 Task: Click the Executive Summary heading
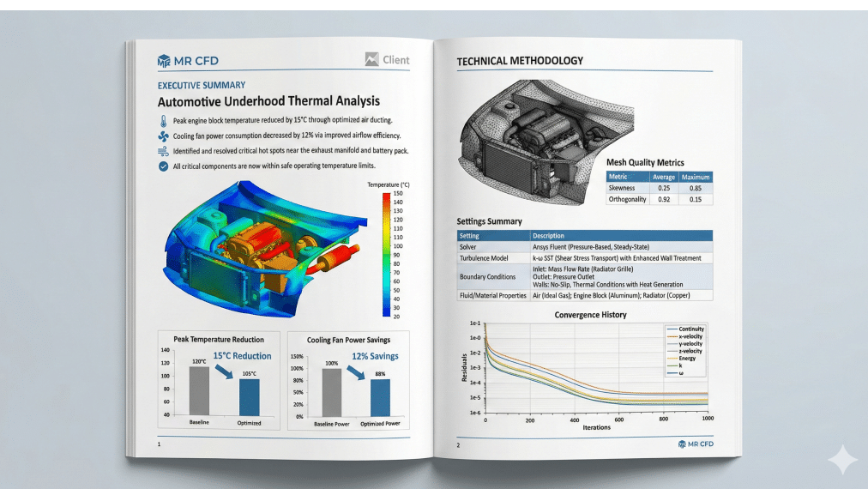pos(202,85)
